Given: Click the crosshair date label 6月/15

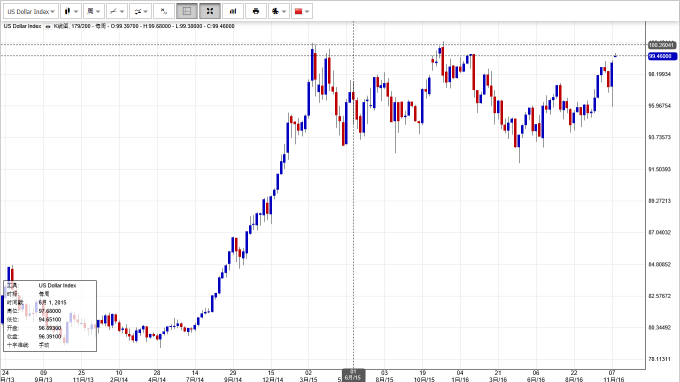Looking at the screenshot, I should pyautogui.click(x=353, y=375).
